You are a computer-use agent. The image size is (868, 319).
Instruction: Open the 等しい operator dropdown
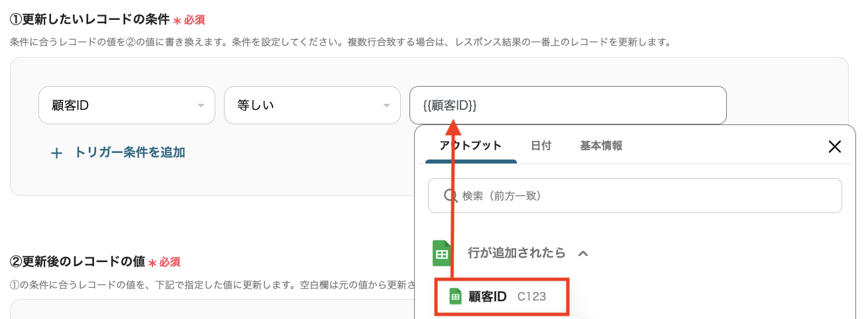(x=312, y=105)
